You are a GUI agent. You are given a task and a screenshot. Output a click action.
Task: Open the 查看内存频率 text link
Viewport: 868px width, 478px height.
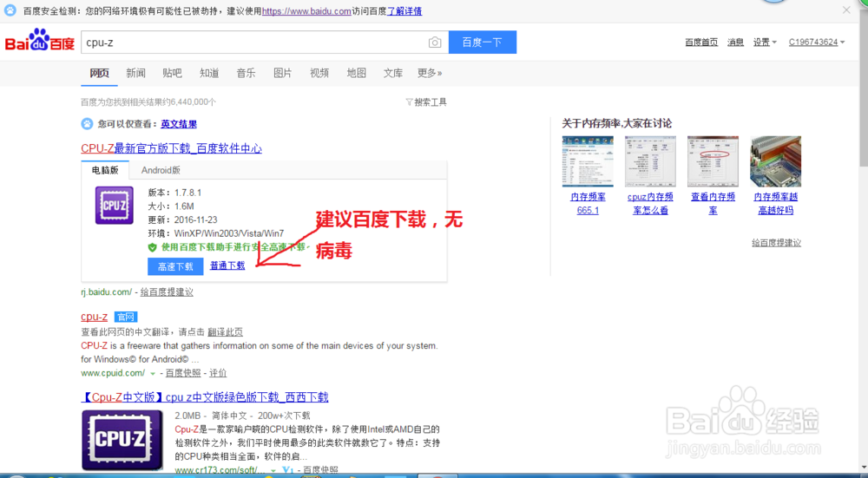tap(713, 204)
